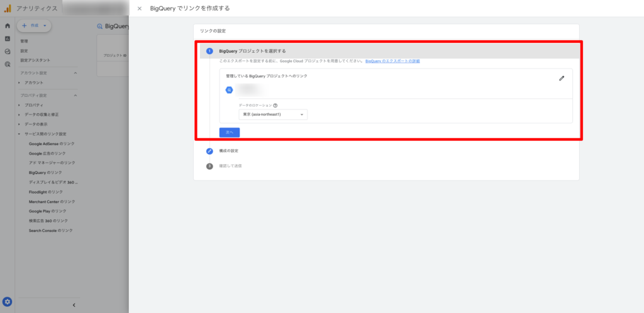Close the BigQuery link creation panel

point(140,9)
